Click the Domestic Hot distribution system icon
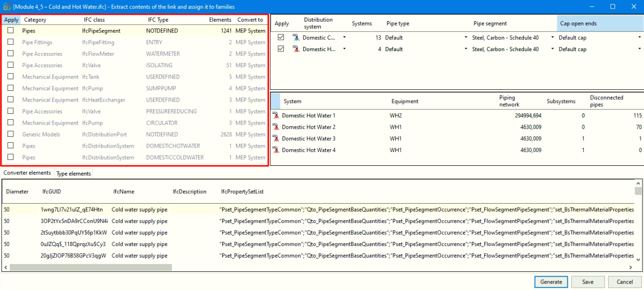Image resolution: width=644 pixels, height=290 pixels. 296,49
